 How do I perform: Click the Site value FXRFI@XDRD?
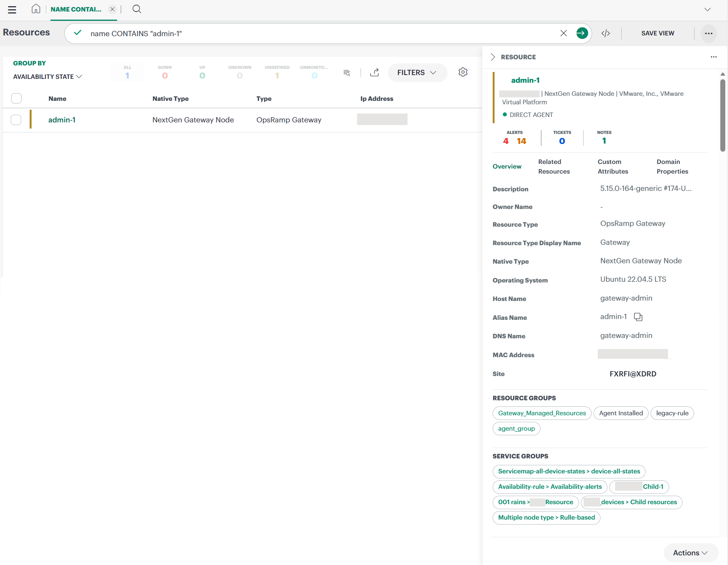tap(633, 374)
